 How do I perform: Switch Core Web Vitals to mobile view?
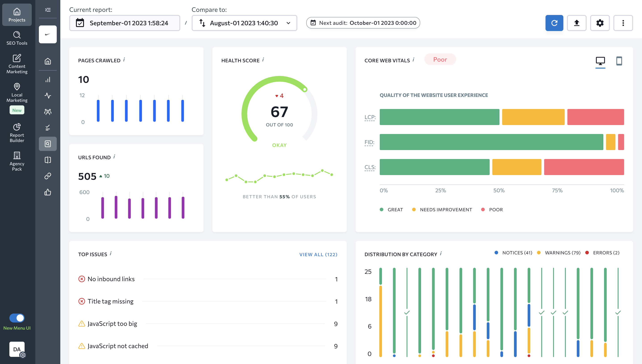tap(619, 61)
